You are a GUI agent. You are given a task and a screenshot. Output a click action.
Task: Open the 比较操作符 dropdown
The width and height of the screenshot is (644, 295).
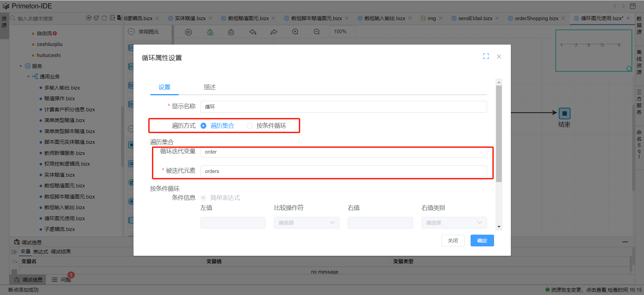[x=306, y=223]
